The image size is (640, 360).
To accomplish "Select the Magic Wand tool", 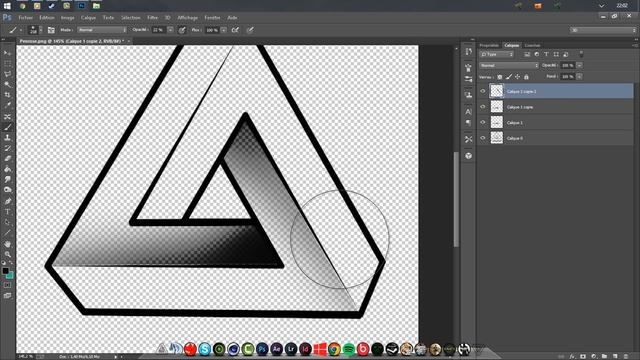I will click(x=7, y=84).
